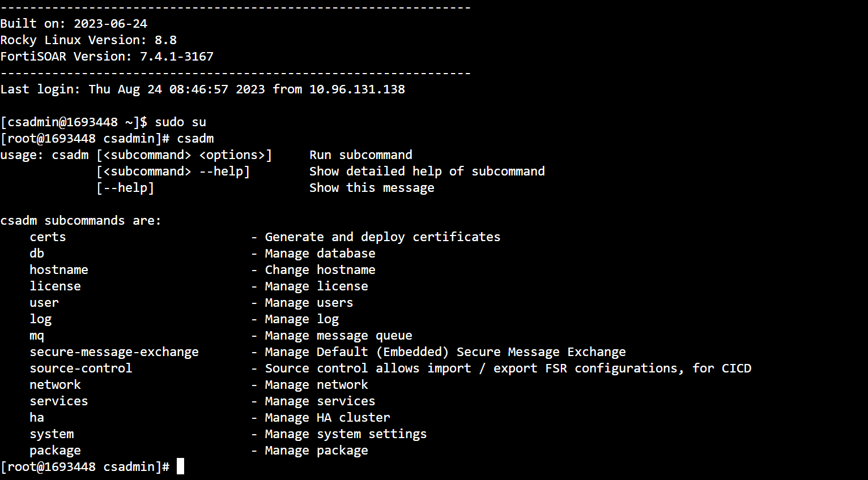Click the 'user' subcommand name
Viewport: 868px width, 480px height.
(x=44, y=302)
